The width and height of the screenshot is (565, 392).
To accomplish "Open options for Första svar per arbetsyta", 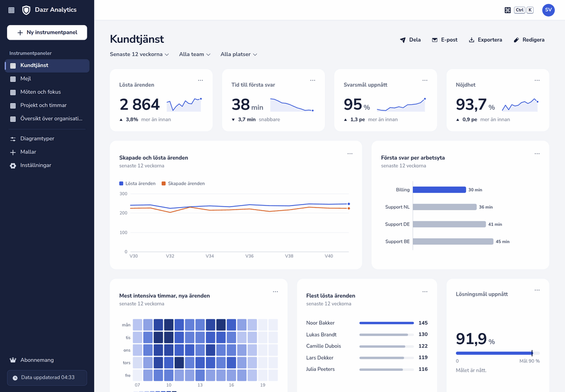I will tap(537, 154).
